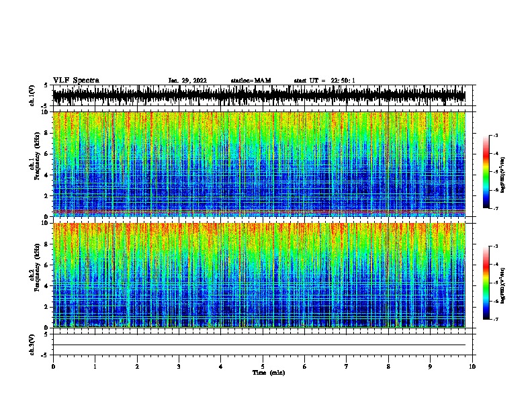
Task: Click time axis tick label "6"
Action: 304,367
